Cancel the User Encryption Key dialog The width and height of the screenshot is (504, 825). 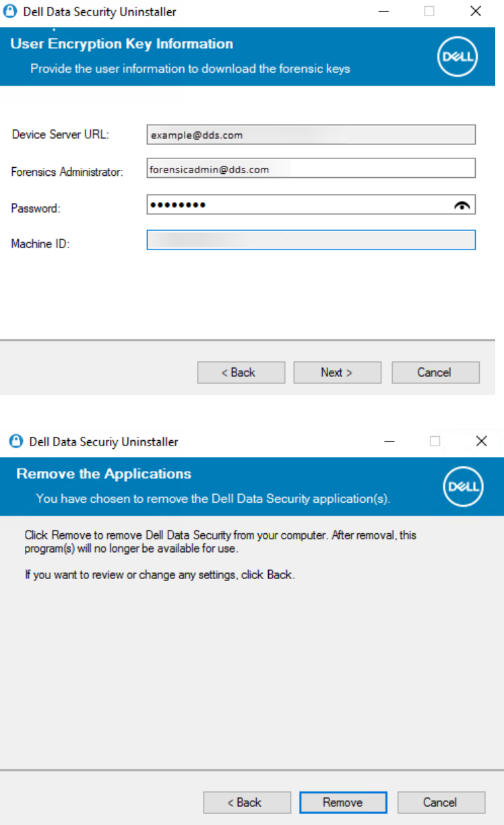coord(435,372)
